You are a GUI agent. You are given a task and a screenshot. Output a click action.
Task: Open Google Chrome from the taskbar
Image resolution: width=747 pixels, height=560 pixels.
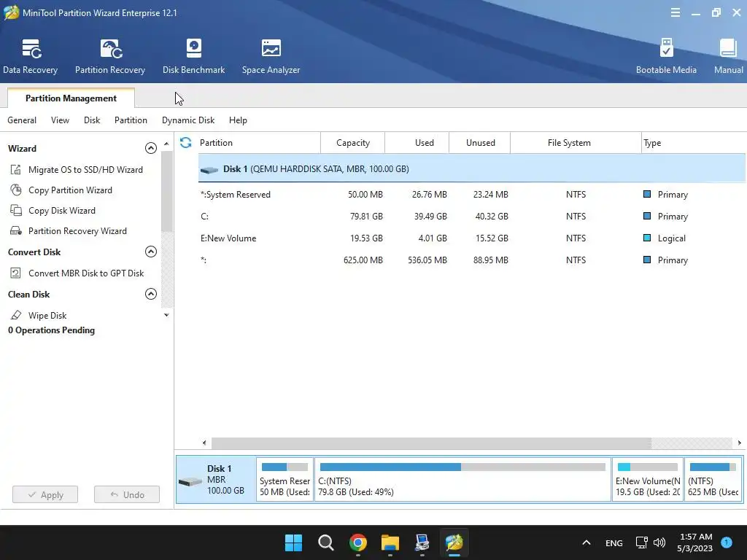click(x=357, y=542)
